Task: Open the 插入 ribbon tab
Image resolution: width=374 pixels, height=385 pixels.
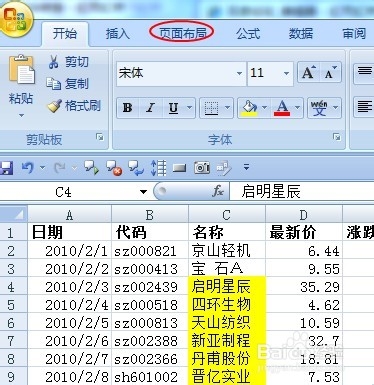Action: tap(118, 34)
